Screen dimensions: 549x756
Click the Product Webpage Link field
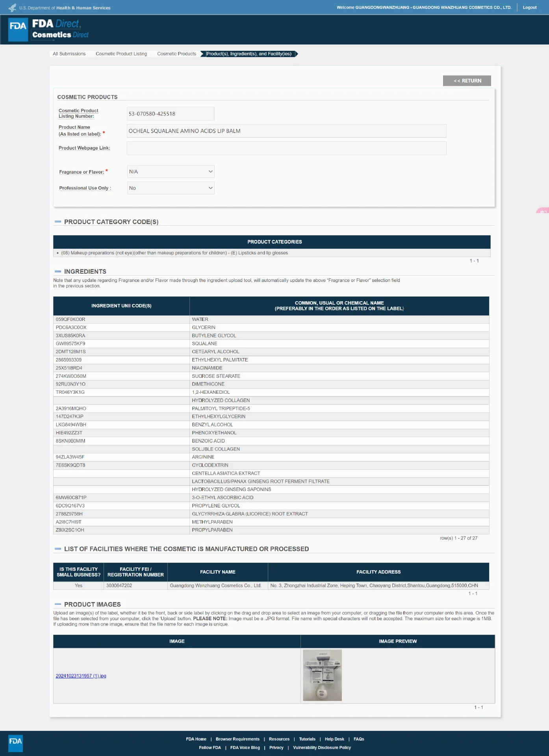click(286, 148)
